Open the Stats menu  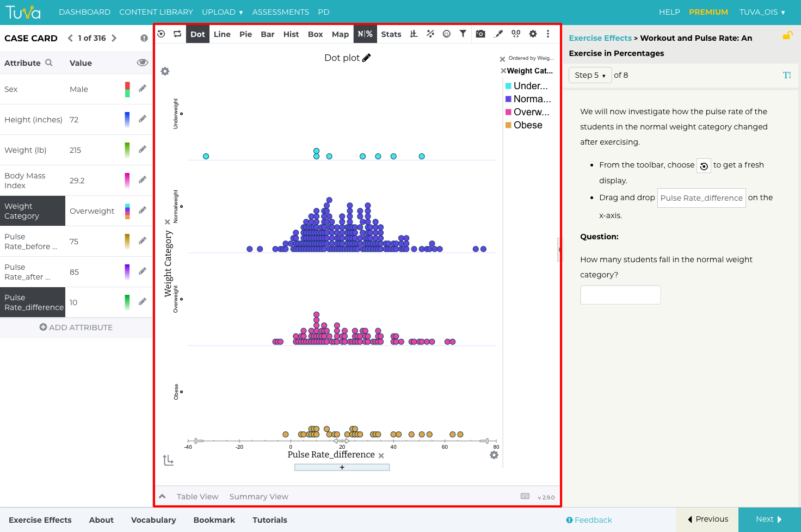391,34
